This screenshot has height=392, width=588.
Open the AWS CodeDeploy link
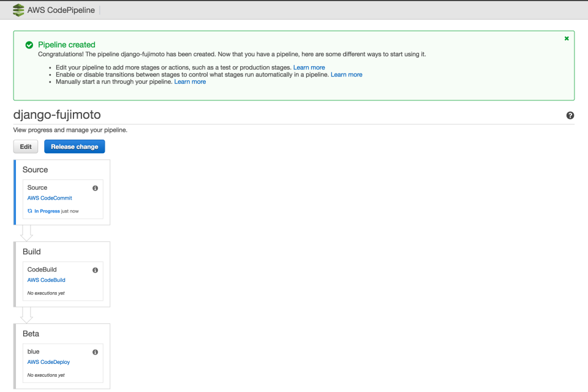coord(48,362)
